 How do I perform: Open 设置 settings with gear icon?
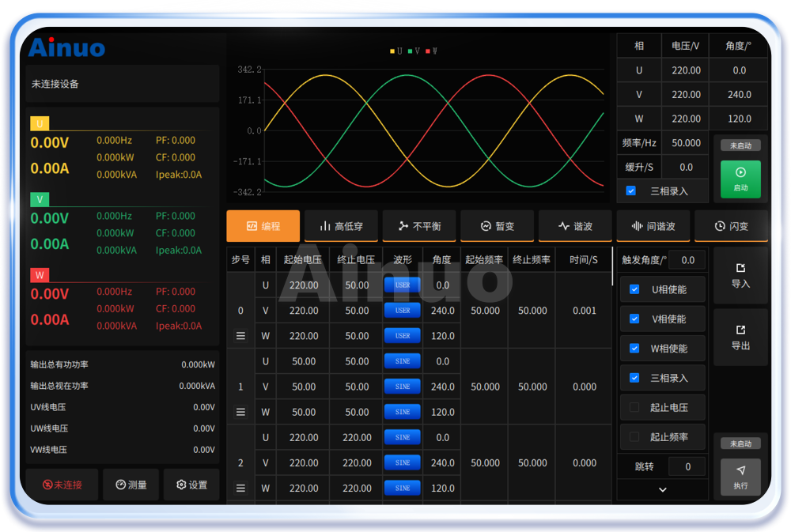click(x=191, y=485)
